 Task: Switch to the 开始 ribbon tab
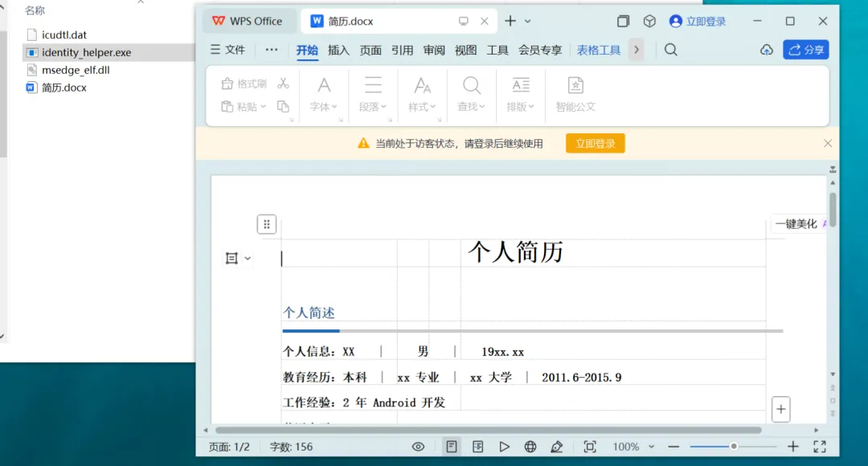(307, 51)
